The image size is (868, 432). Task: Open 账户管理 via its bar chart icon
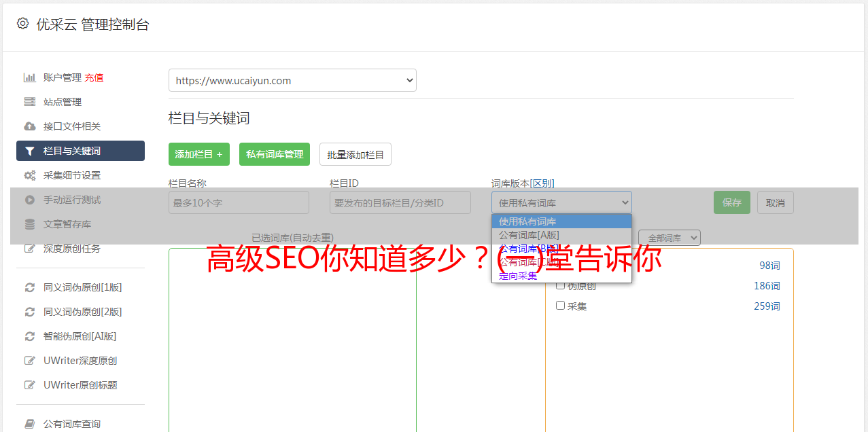(29, 77)
